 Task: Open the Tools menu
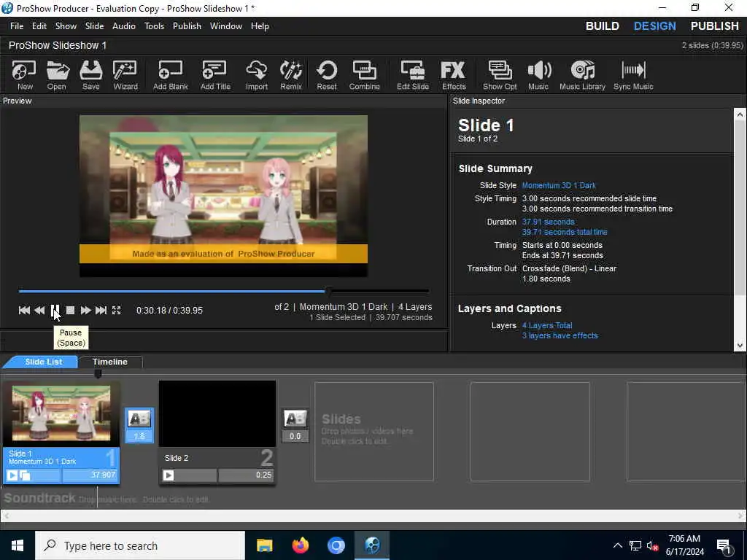click(x=155, y=26)
